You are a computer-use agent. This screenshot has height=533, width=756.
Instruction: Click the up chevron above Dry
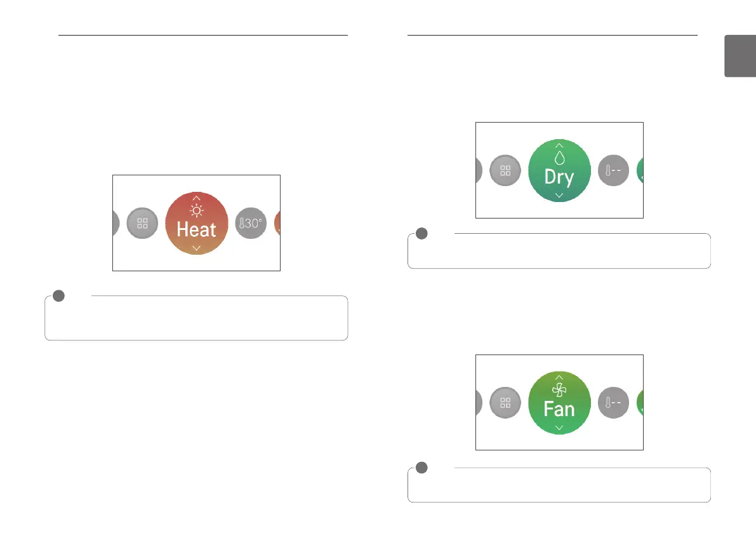tap(559, 145)
